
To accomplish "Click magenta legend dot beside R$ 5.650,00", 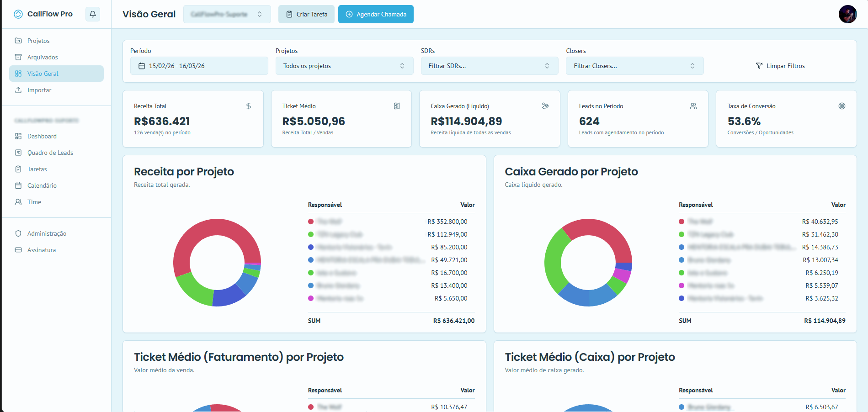I will coord(311,298).
